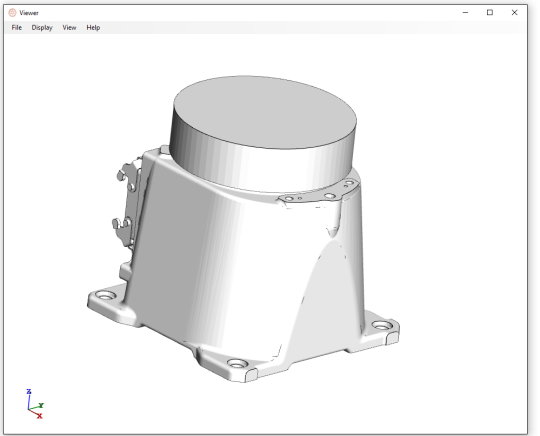Close the Viewer window
Image resolution: width=540 pixels, height=436 pixels.
515,13
